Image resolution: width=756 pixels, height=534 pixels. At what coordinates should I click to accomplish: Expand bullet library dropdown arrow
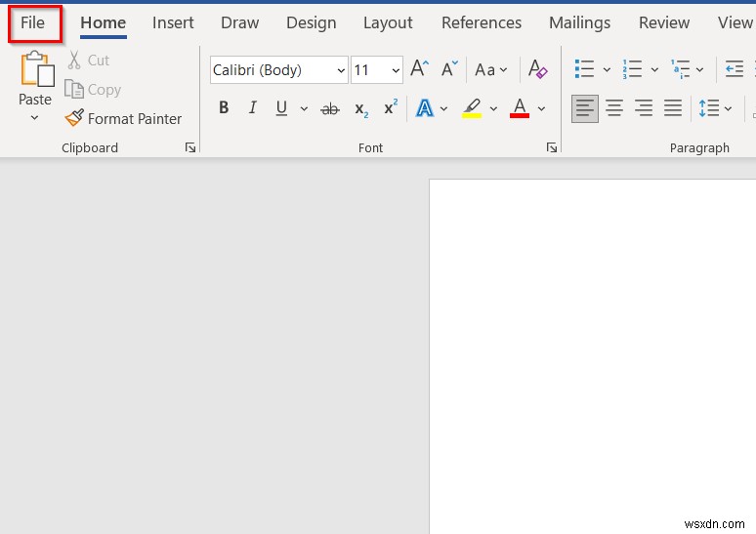click(607, 70)
